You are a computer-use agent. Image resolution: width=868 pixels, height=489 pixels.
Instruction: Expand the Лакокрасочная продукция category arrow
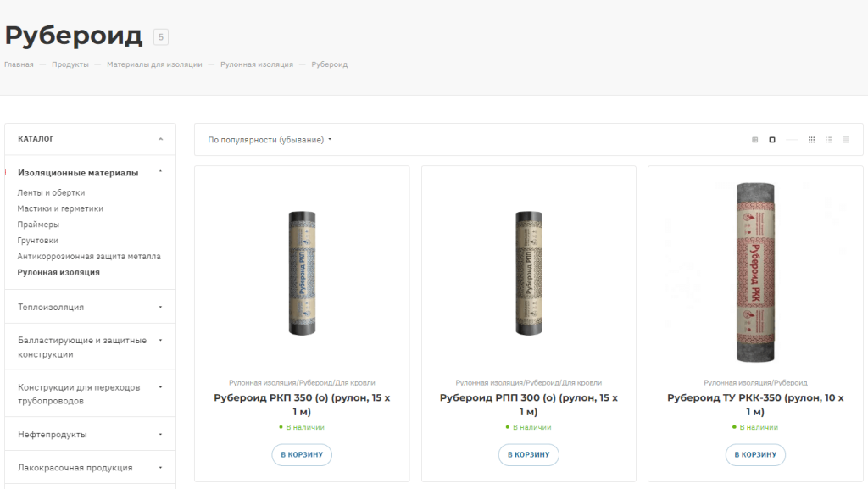(160, 467)
